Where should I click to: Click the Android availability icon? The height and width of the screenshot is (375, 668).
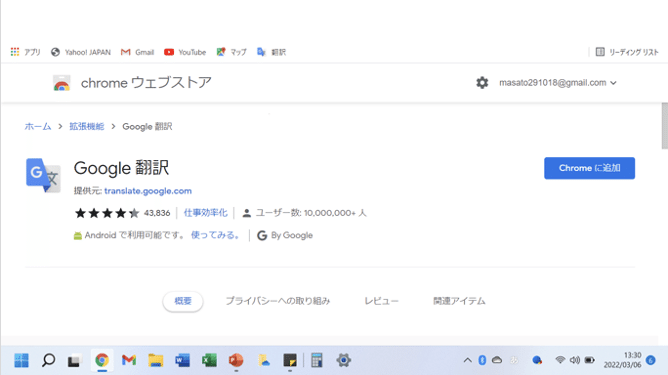(x=78, y=236)
